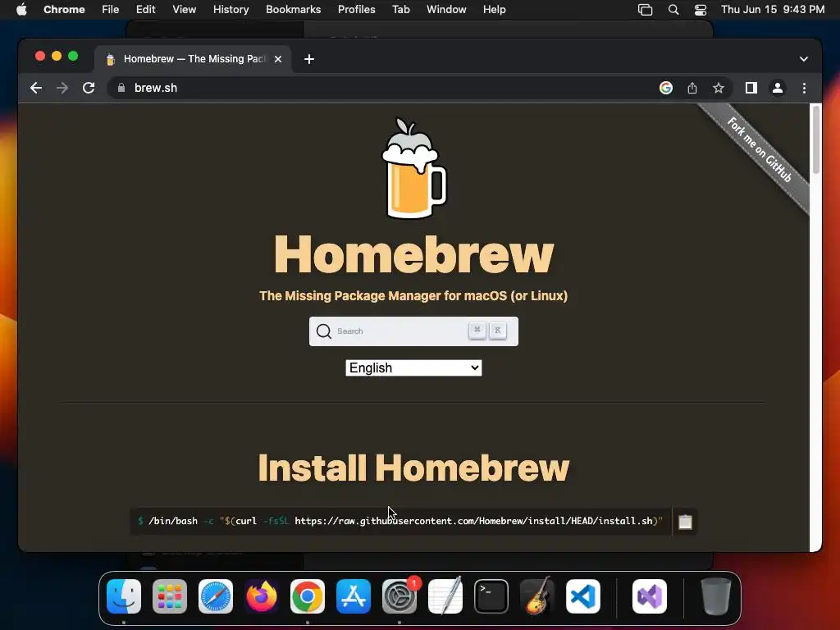Viewport: 840px width, 630px height.
Task: Bookmark this page with the star icon
Action: (x=719, y=88)
